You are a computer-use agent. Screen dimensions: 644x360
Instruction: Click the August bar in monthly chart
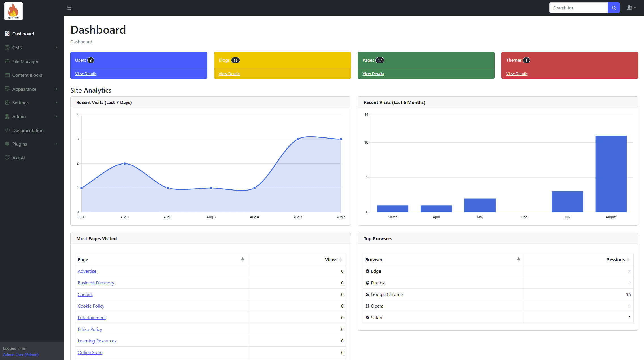[611, 174]
